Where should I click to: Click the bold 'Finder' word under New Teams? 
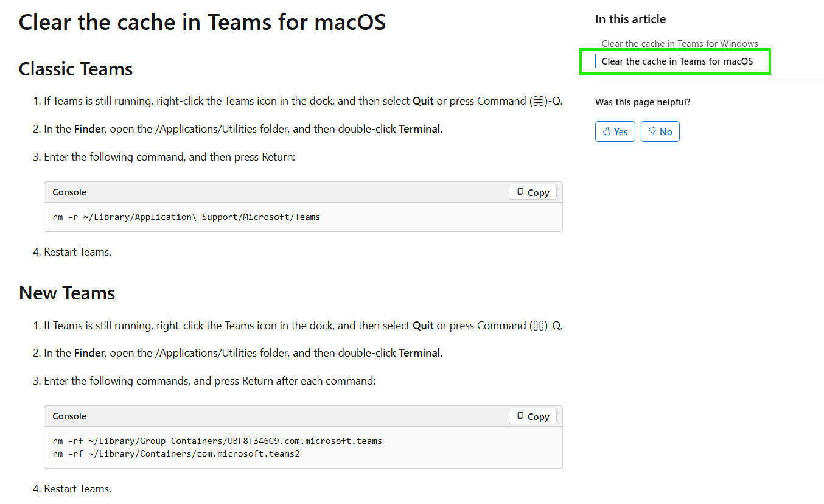89,353
